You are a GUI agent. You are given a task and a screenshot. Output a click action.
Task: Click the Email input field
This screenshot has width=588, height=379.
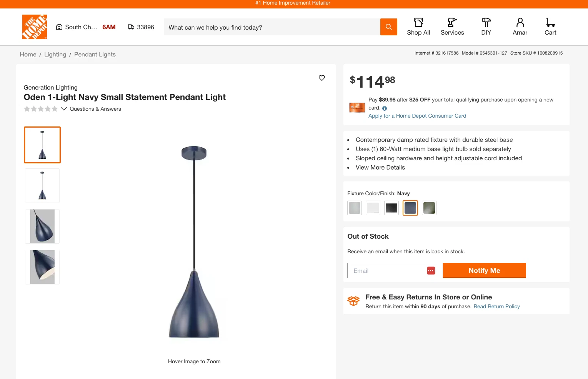386,271
